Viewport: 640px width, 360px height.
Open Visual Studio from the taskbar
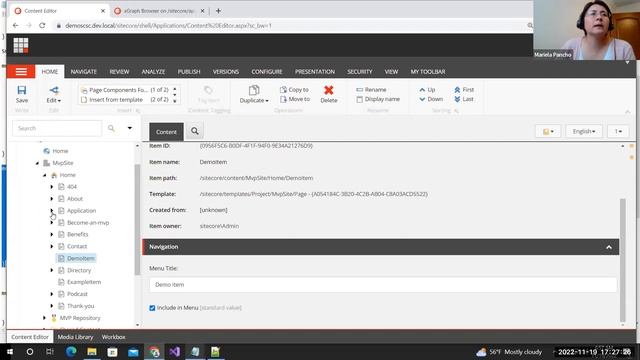click(175, 352)
